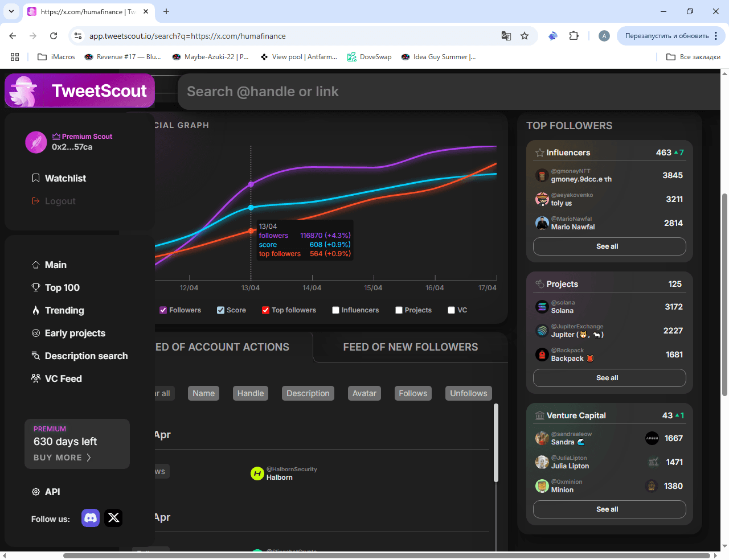The height and width of the screenshot is (560, 729).
Task: Open the Discord follow icon
Action: (91, 518)
